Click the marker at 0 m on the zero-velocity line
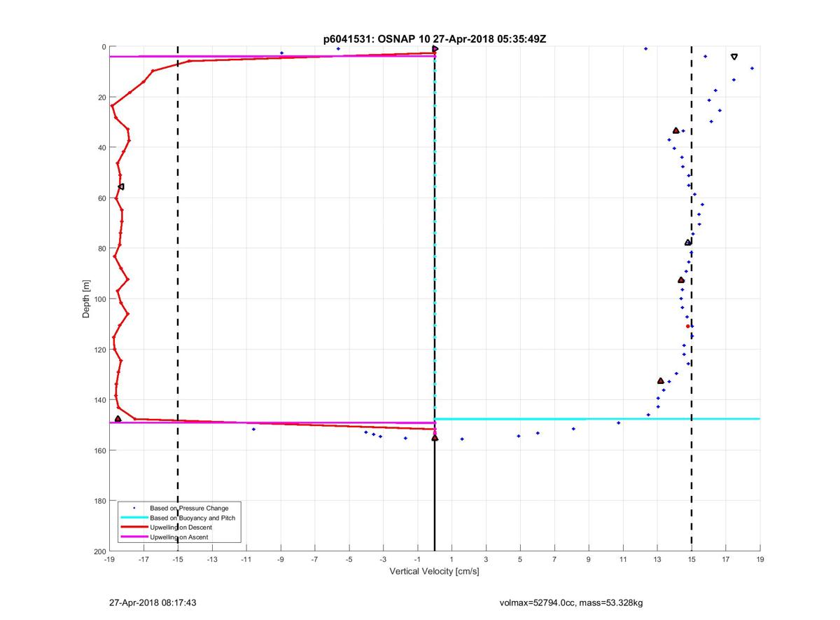This screenshot has width=840, height=620. (435, 48)
